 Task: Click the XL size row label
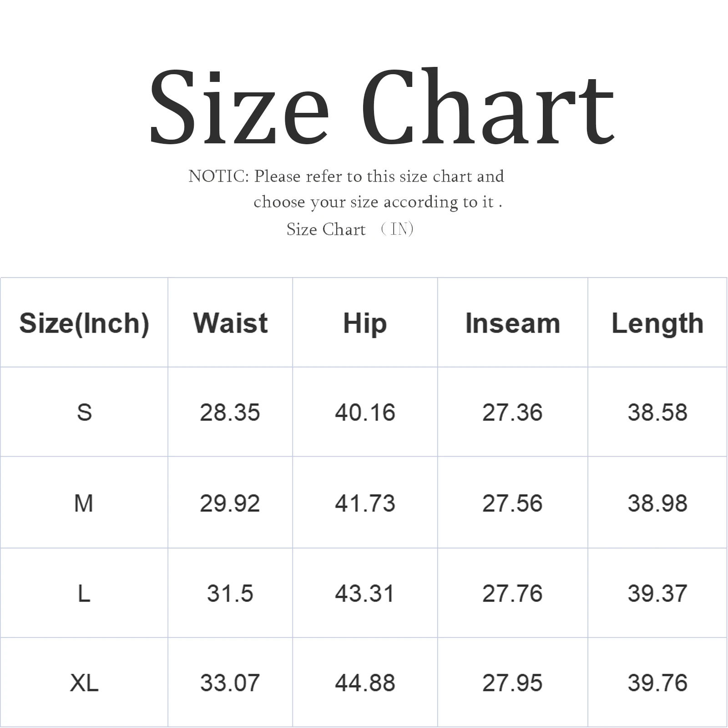pos(84,683)
